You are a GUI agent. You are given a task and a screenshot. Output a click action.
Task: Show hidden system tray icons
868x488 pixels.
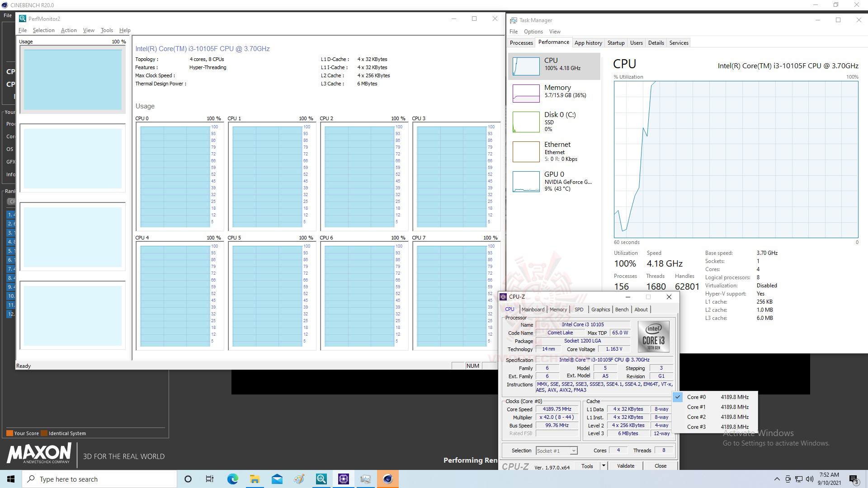(x=777, y=479)
